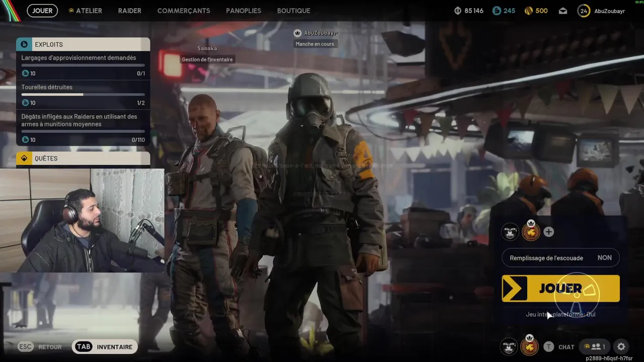Select the Tourelles détruites exploit

[83, 95]
